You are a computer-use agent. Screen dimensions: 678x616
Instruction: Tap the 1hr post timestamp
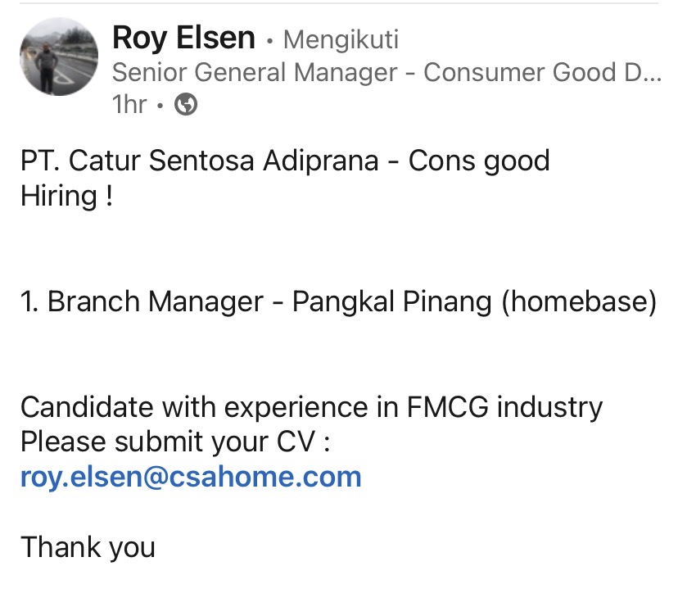[x=129, y=105]
